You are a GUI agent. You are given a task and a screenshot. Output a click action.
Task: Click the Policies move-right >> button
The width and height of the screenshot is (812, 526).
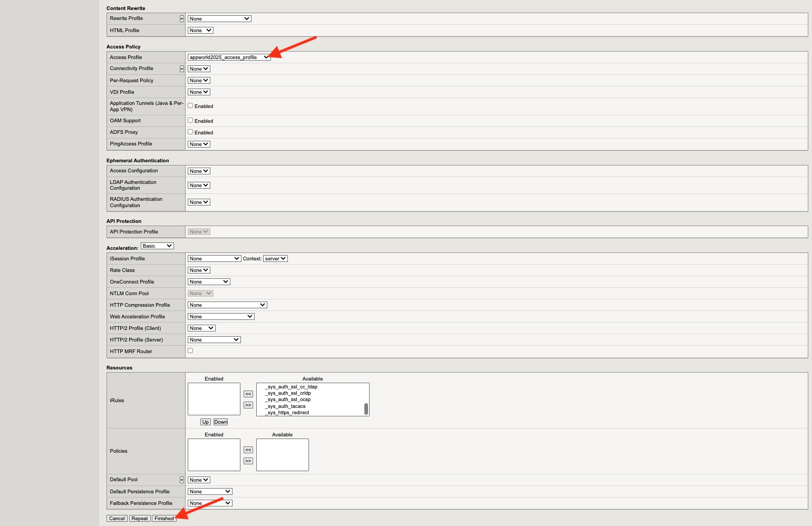(x=248, y=461)
